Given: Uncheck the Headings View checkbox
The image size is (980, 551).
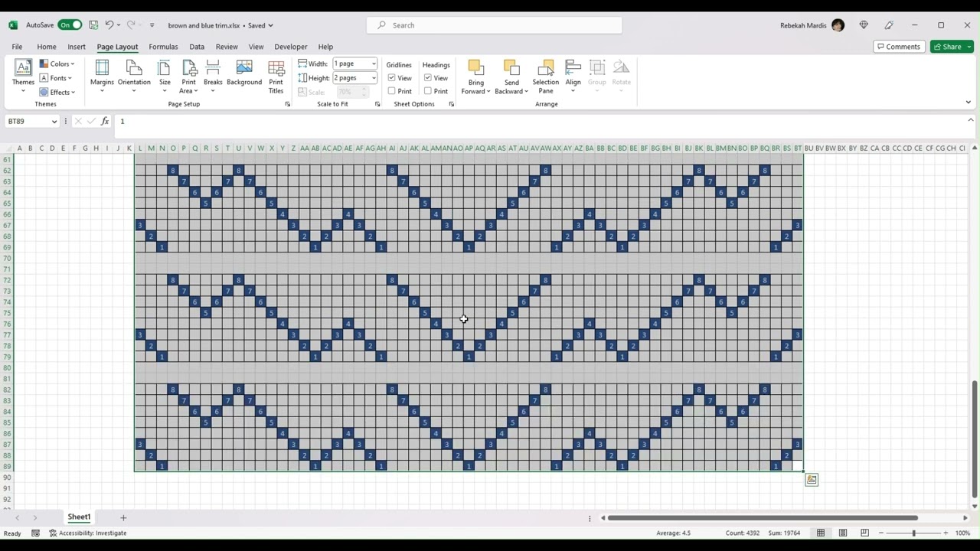Looking at the screenshot, I should (428, 78).
